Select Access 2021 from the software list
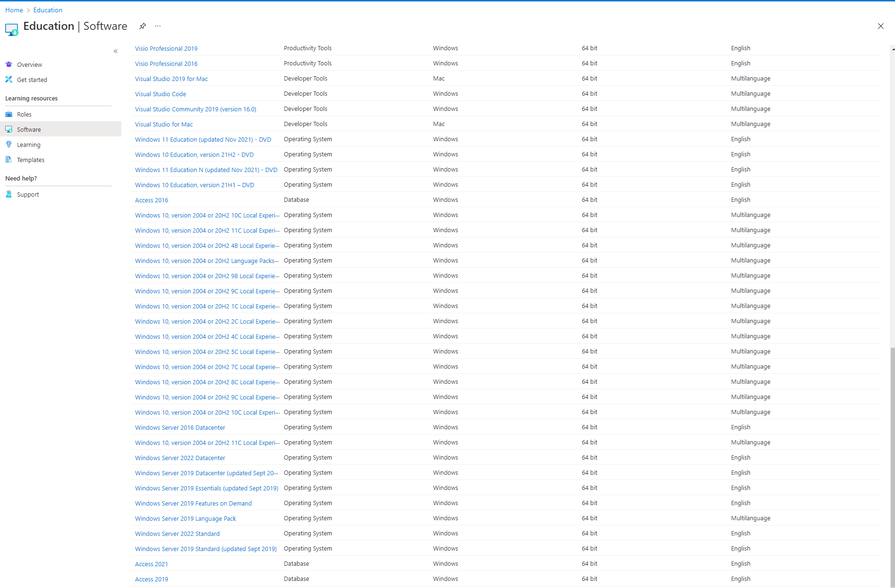 coord(152,564)
